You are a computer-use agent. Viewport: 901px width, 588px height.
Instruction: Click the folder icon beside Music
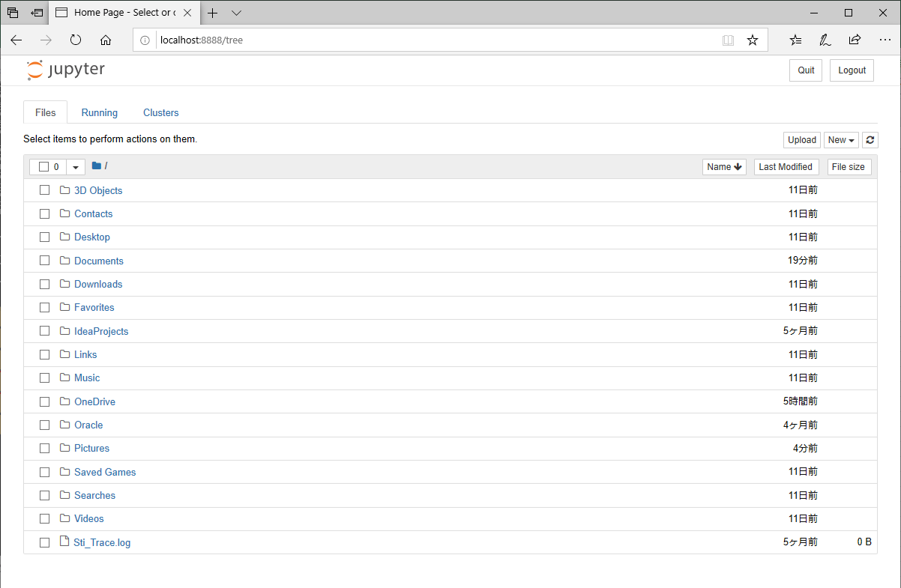click(x=64, y=378)
